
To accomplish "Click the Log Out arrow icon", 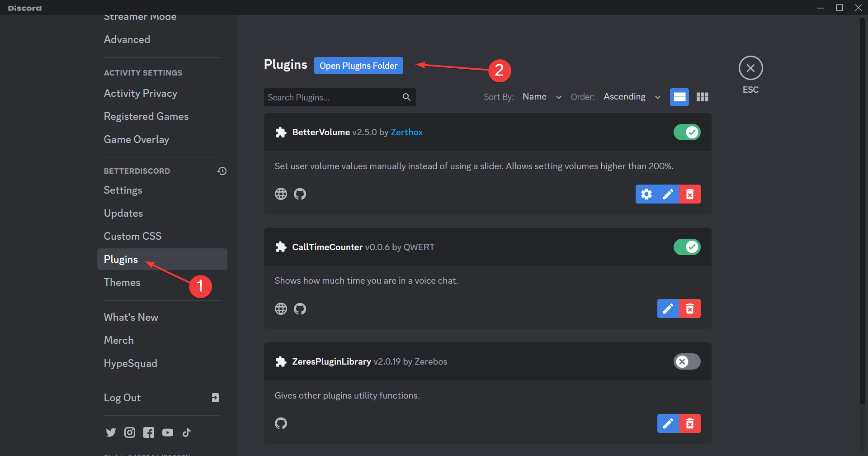I will coord(216,398).
